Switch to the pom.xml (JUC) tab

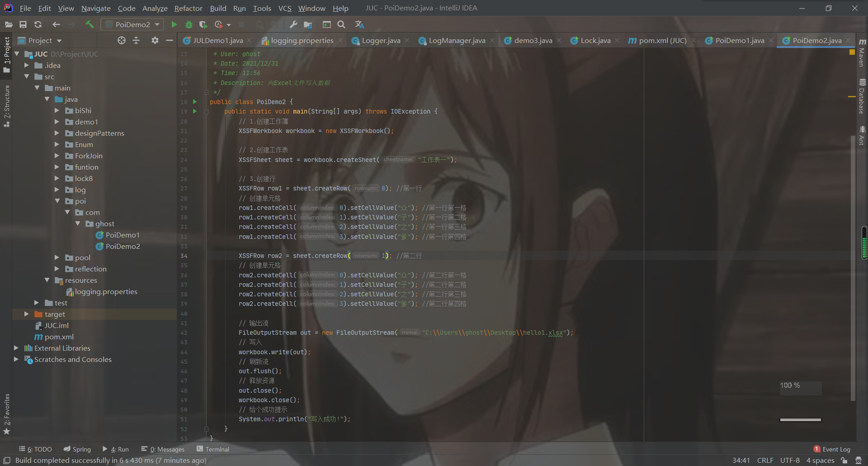(x=663, y=40)
